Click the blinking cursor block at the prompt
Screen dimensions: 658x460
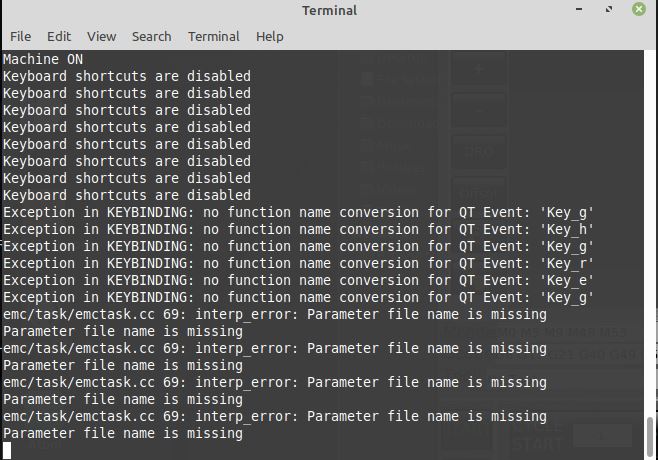[x=7, y=450]
